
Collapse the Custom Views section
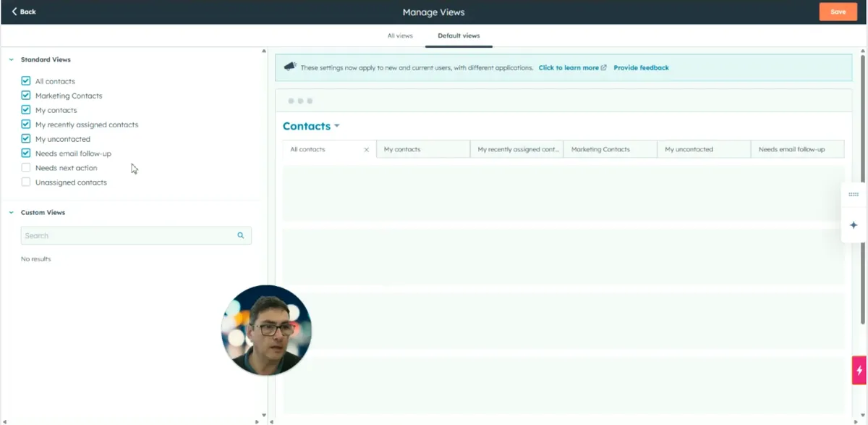(11, 213)
